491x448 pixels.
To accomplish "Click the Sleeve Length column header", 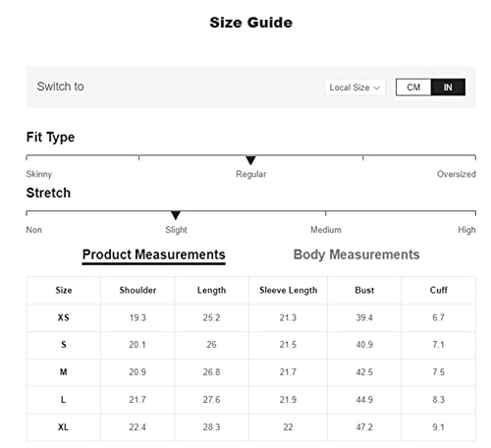I will 288,291.
